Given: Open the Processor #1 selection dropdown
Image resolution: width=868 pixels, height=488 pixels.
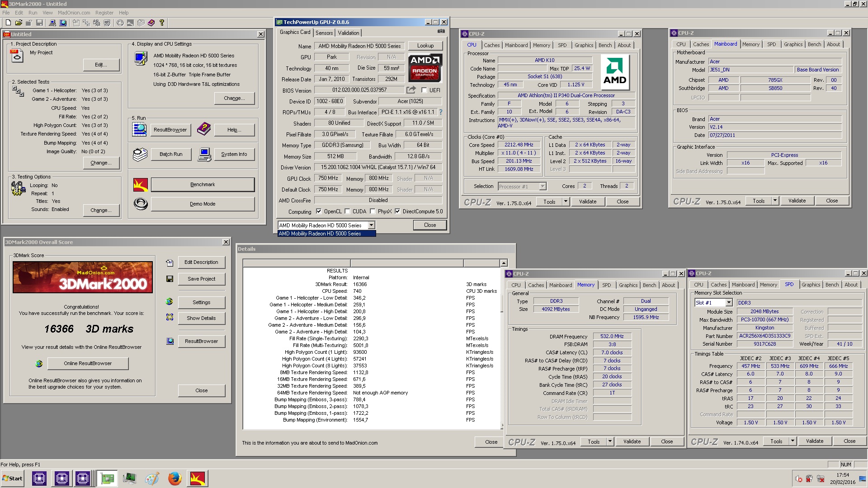Looking at the screenshot, I should pyautogui.click(x=542, y=187).
